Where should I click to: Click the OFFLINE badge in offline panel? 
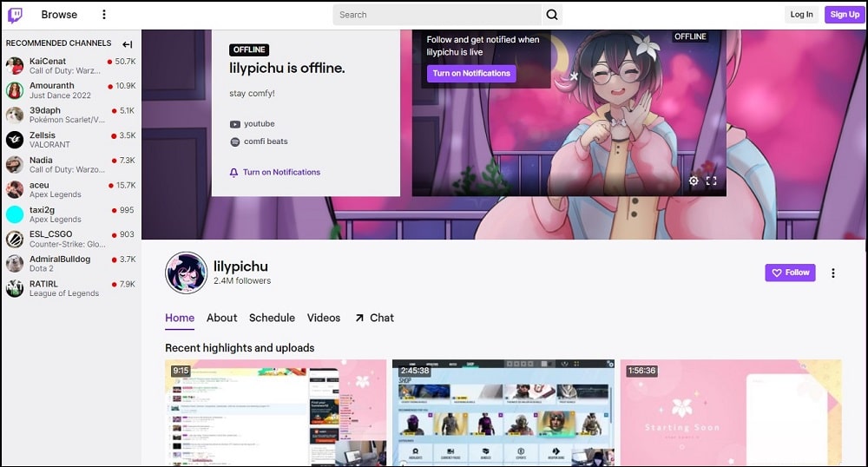[x=249, y=49]
